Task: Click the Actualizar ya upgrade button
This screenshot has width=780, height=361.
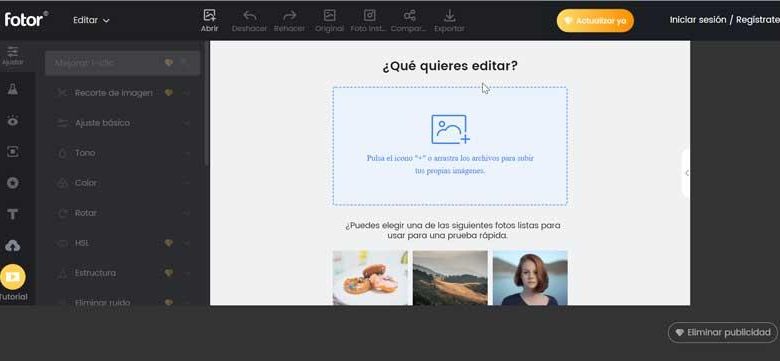Action: tap(595, 21)
